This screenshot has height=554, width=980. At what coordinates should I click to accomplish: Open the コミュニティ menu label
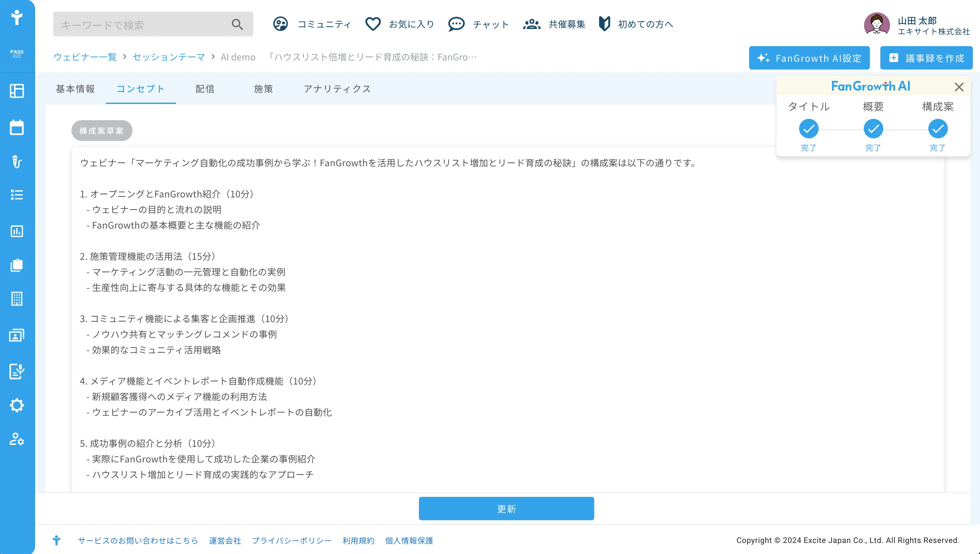(x=324, y=24)
